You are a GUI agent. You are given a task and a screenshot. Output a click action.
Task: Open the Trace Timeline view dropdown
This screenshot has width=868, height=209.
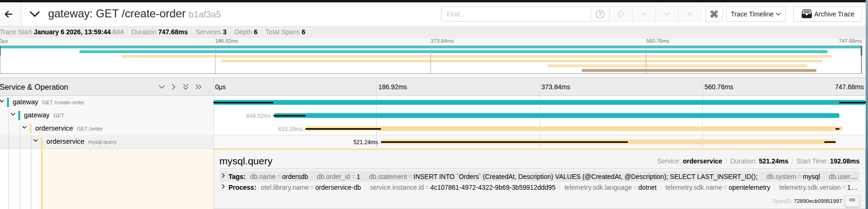click(x=755, y=14)
